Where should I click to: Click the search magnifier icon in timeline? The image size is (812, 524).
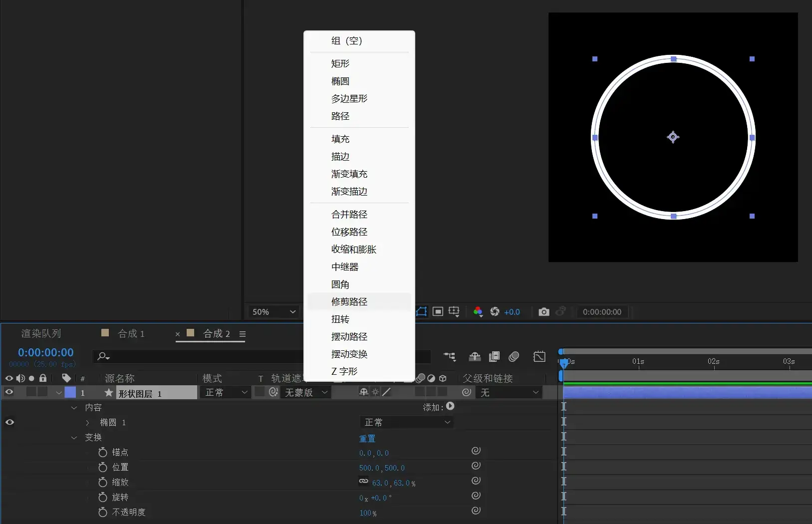(x=103, y=356)
